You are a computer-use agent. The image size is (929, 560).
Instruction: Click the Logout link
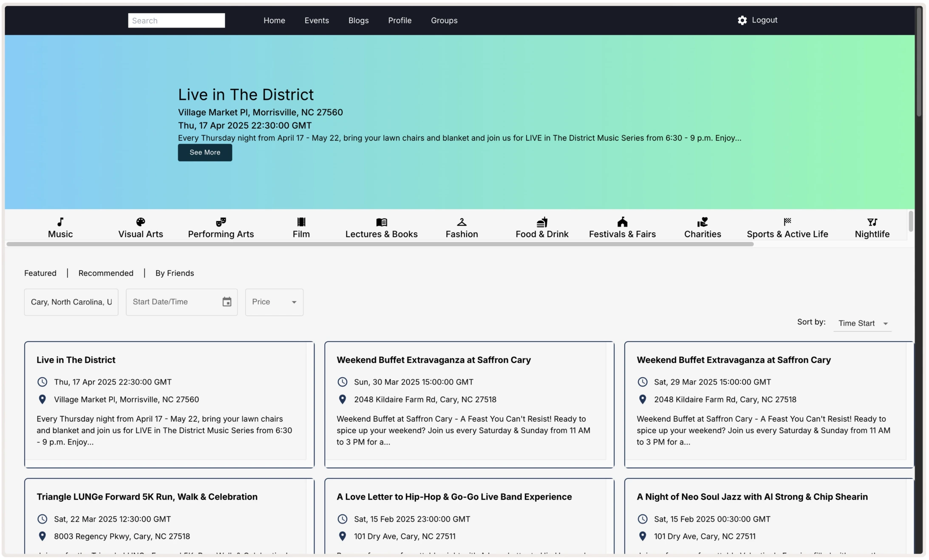(x=765, y=20)
